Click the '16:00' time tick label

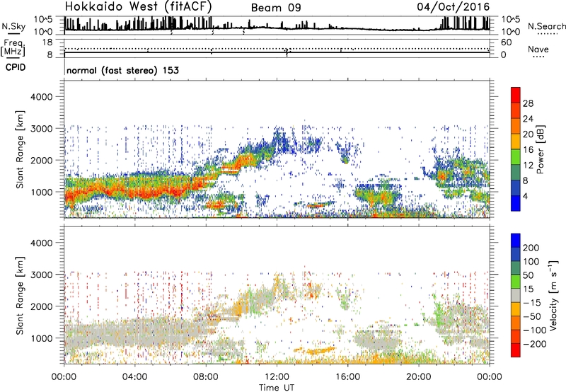coord(347,377)
